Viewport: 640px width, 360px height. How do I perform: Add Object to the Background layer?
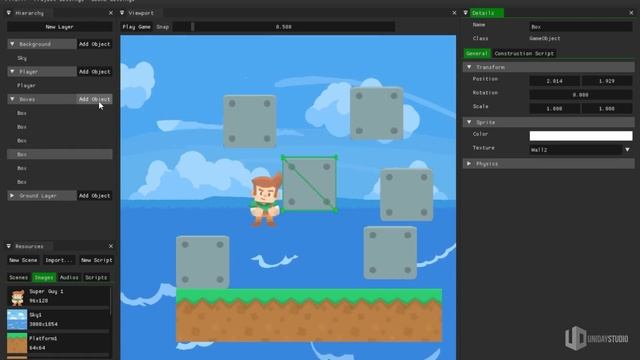[x=94, y=44]
